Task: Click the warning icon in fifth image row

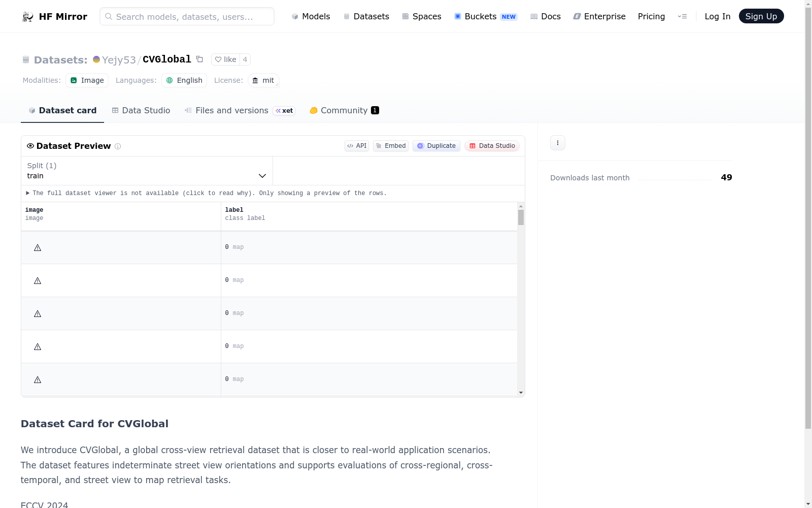Action: 38,380
